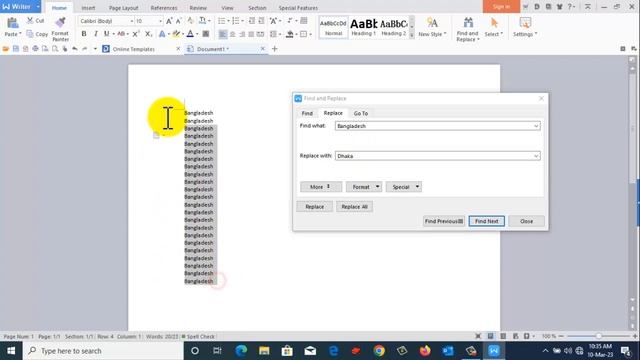Click the orange Sign in button

tap(501, 7)
